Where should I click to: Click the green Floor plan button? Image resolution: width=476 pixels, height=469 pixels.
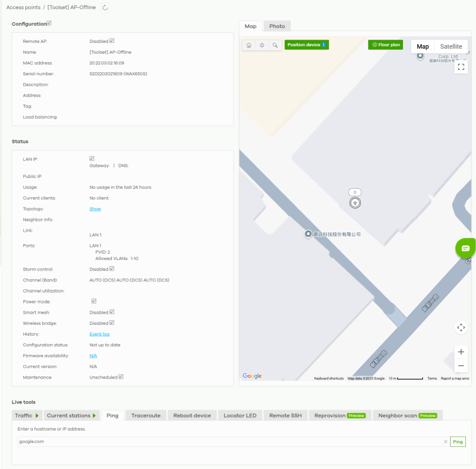click(386, 45)
